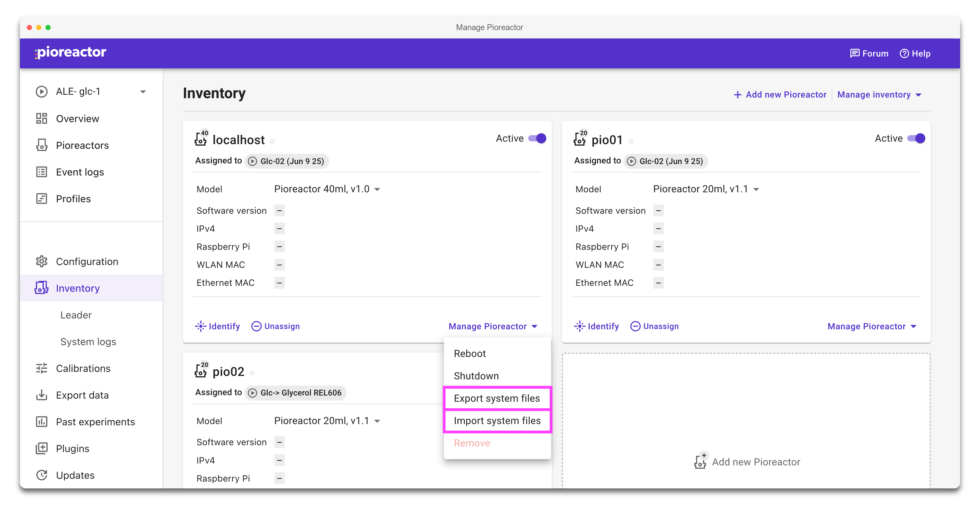This screenshot has width=980, height=512.
Task: Click the Plugins icon in sidebar
Action: click(41, 449)
